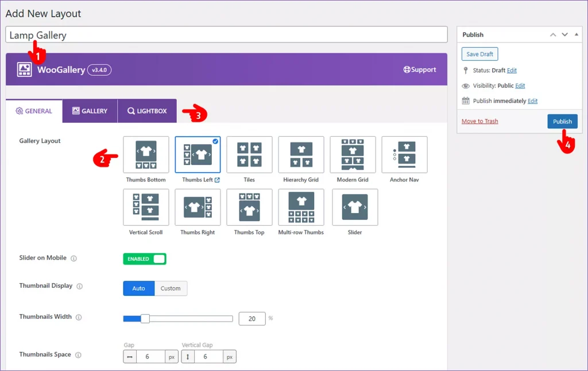Open the WooGallery Support link
This screenshot has height=371, width=588.
coord(420,69)
